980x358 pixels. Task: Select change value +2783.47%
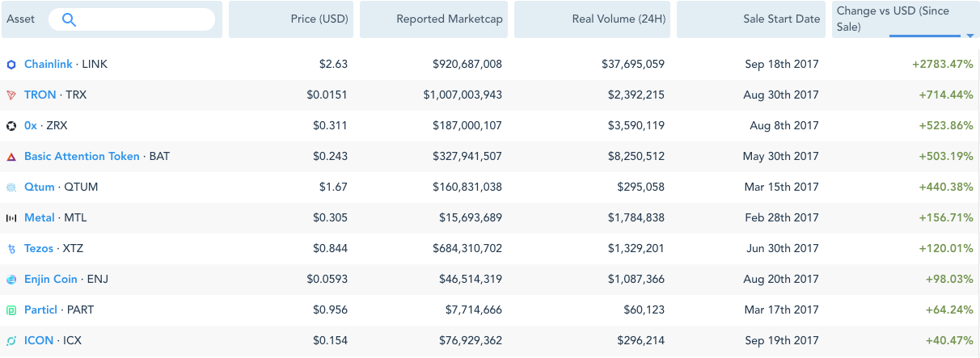tap(943, 65)
